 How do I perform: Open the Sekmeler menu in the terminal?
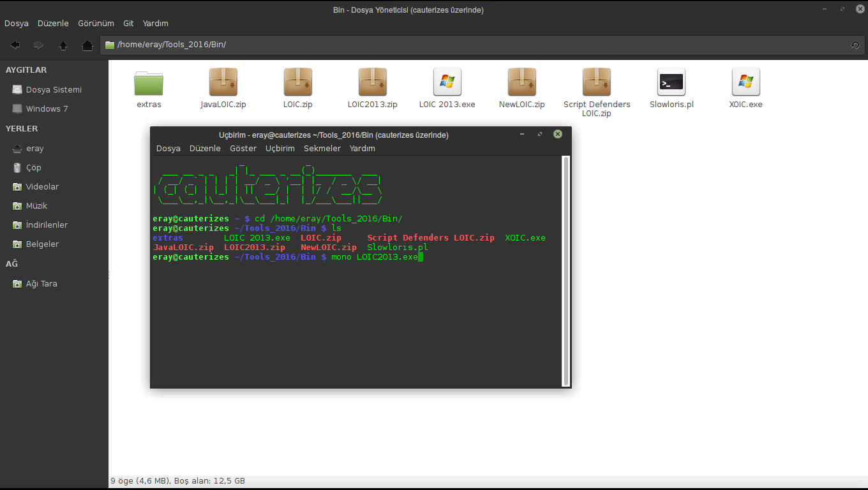point(322,149)
